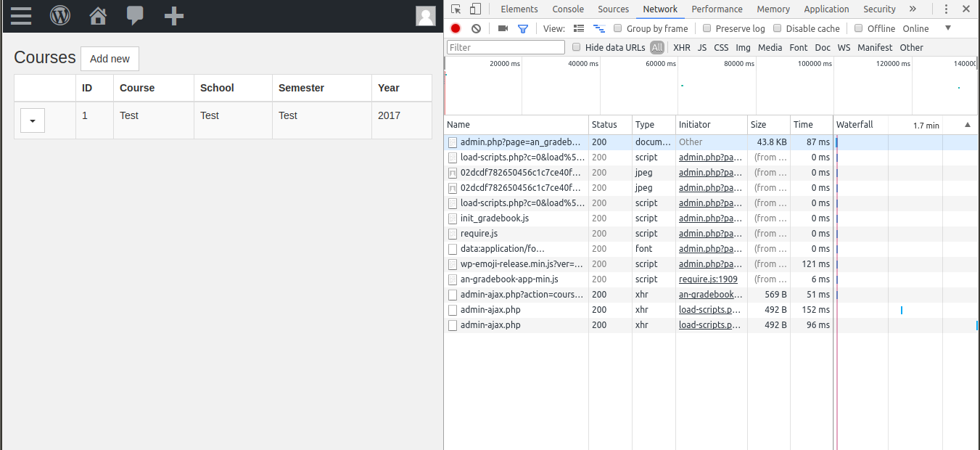
Task: Enable Hide data URLs checkbox
Action: tap(577, 47)
